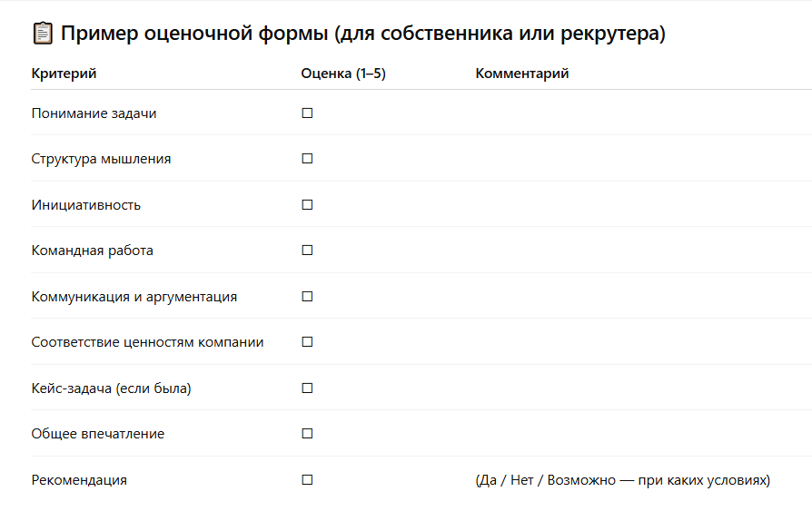
Task: Check the box for Структура мышления
Action: pos(307,159)
